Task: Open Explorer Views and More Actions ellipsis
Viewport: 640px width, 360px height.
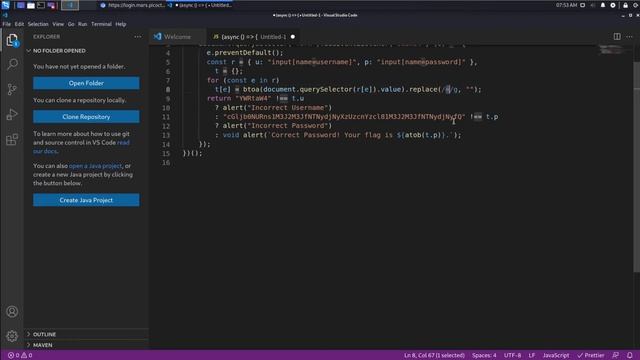Action: [x=138, y=37]
